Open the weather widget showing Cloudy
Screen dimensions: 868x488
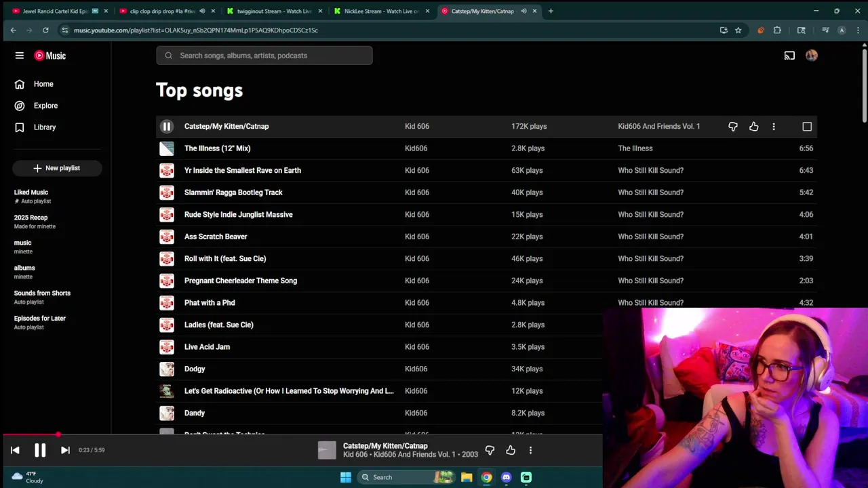coord(28,477)
